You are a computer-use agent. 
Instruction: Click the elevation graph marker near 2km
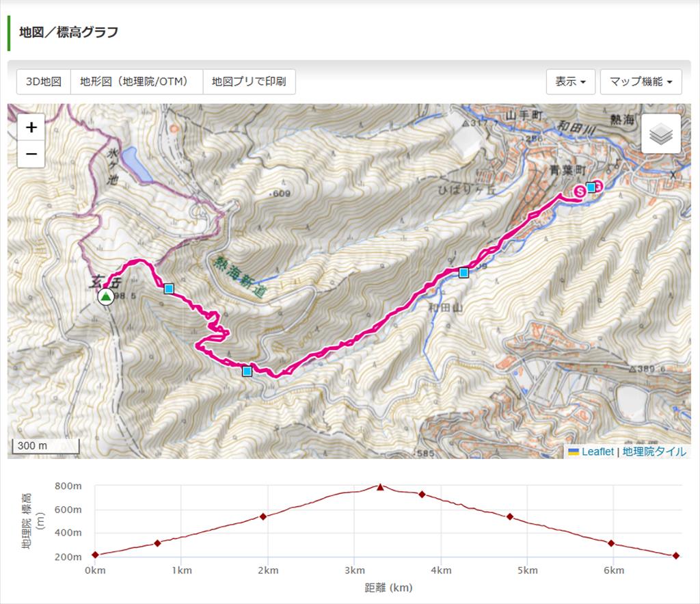click(x=263, y=516)
